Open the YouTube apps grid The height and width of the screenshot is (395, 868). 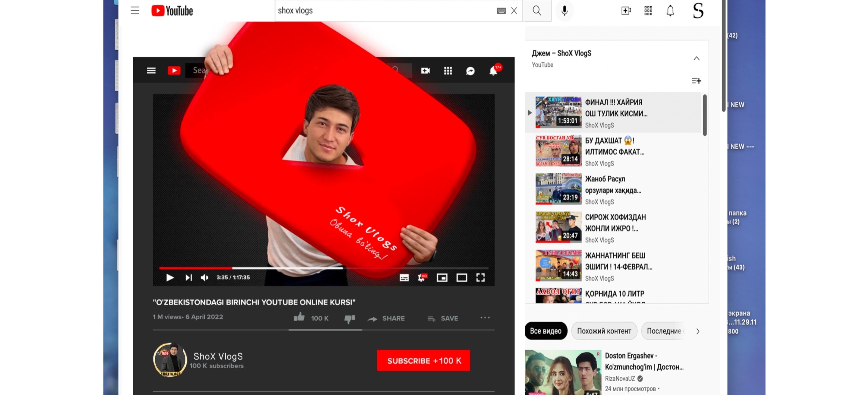648,11
